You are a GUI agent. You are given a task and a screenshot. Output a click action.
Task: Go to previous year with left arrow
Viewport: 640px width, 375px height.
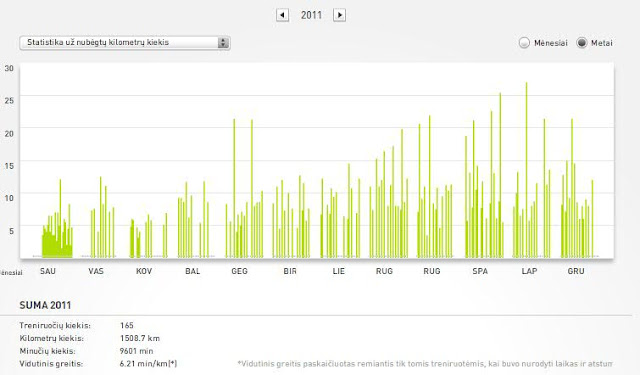282,16
